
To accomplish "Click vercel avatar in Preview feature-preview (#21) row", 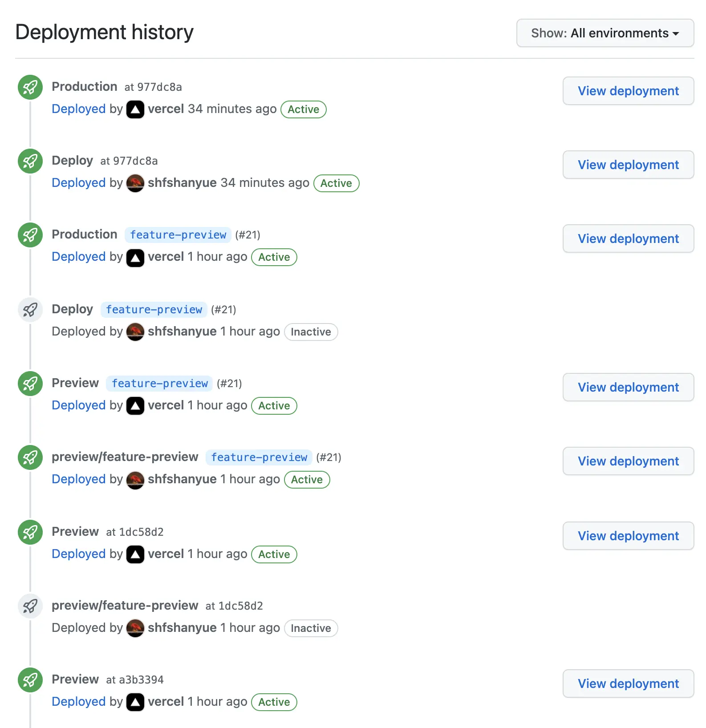I will click(135, 406).
